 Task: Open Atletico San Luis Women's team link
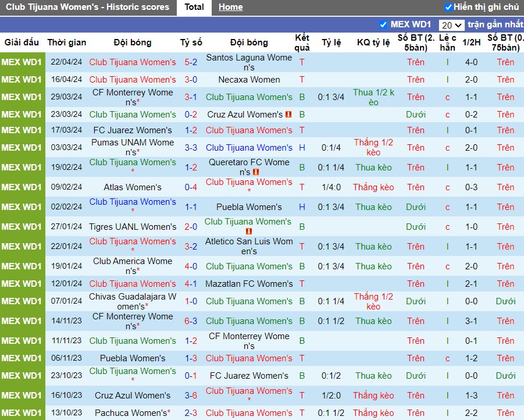[x=249, y=247]
